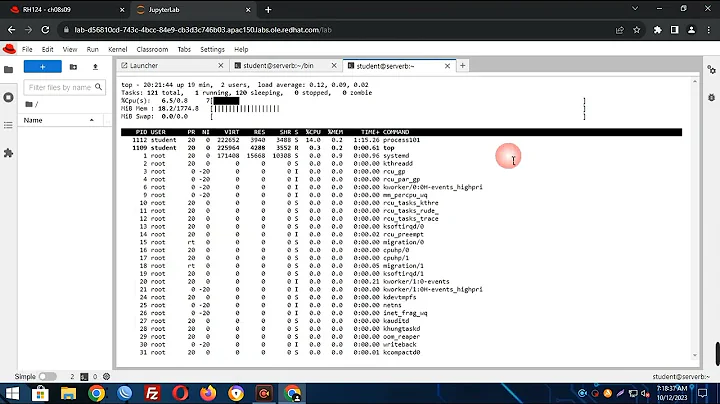Open Extension Manager puzzle icon in sidebar

coord(8,153)
